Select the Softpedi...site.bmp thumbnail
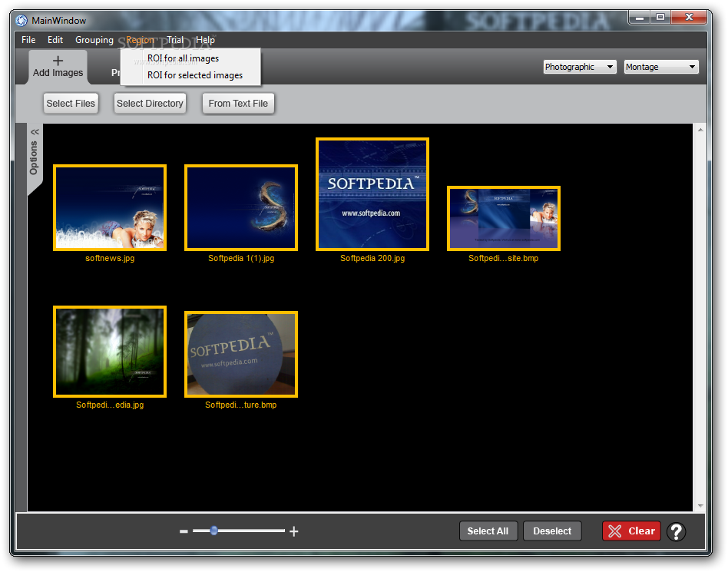The height and width of the screenshot is (572, 728). pyautogui.click(x=504, y=218)
